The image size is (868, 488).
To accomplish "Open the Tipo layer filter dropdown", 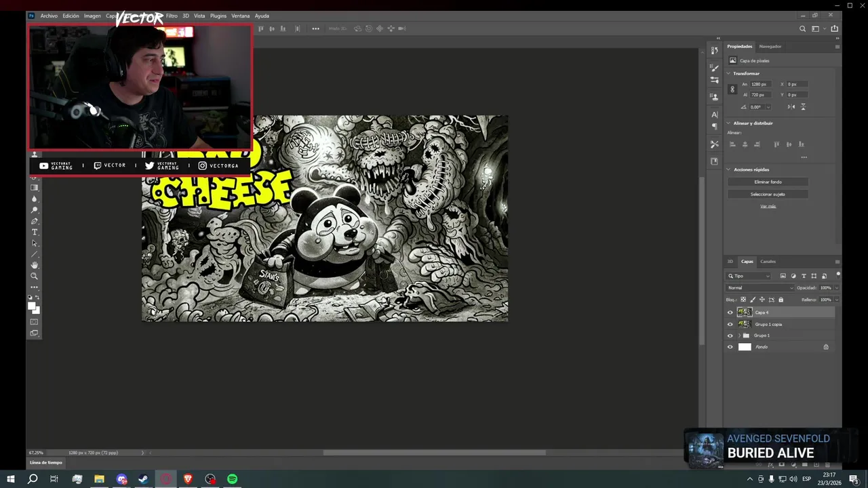I will tap(749, 276).
